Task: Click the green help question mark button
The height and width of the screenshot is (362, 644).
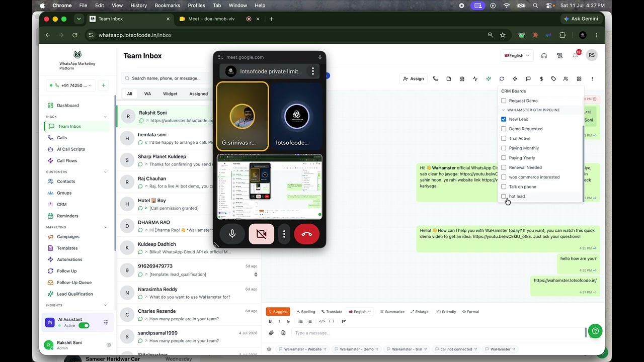Action: (595, 331)
